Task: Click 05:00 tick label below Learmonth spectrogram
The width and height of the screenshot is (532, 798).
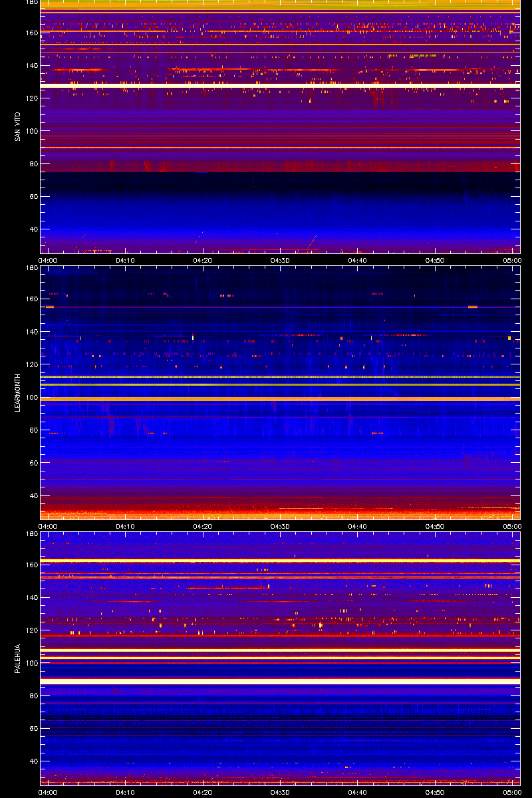Action: point(511,526)
